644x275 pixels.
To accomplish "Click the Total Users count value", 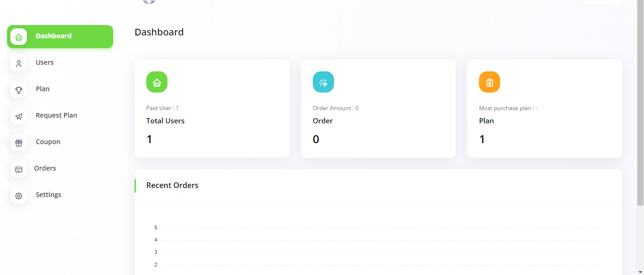I will [x=149, y=139].
